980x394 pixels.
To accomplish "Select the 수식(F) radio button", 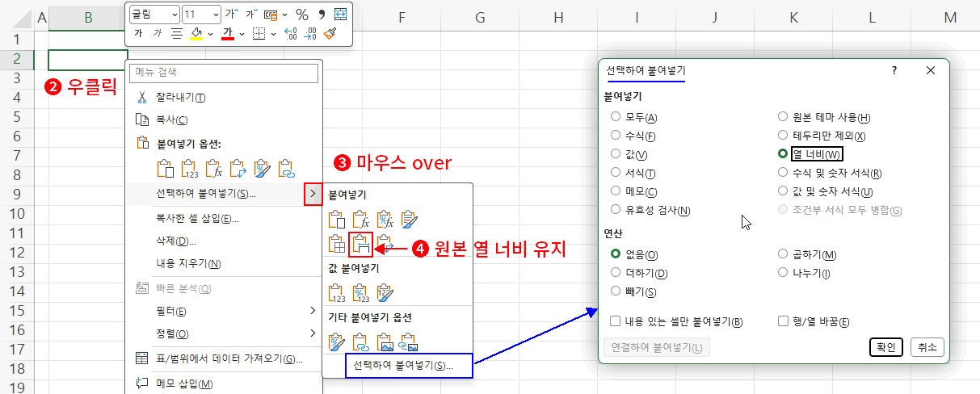I will (x=616, y=136).
